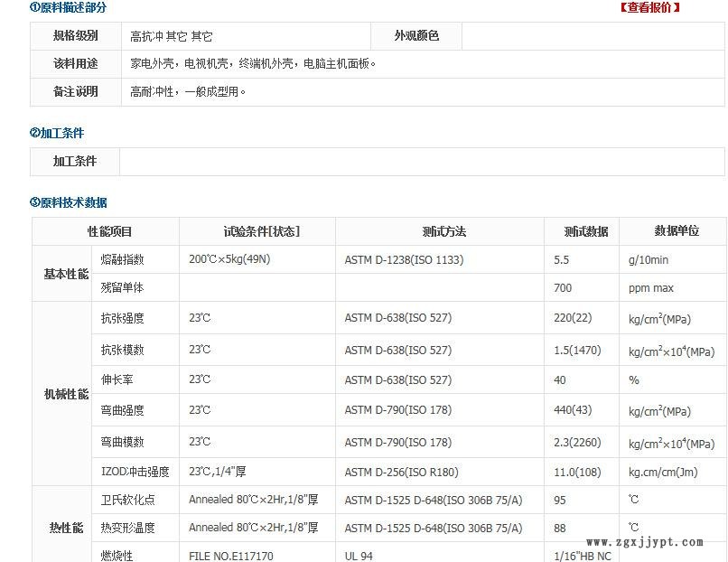Image resolution: width=728 pixels, height=562 pixels.
Task: Click the ②加工条件 section heading
Action: pos(57,133)
